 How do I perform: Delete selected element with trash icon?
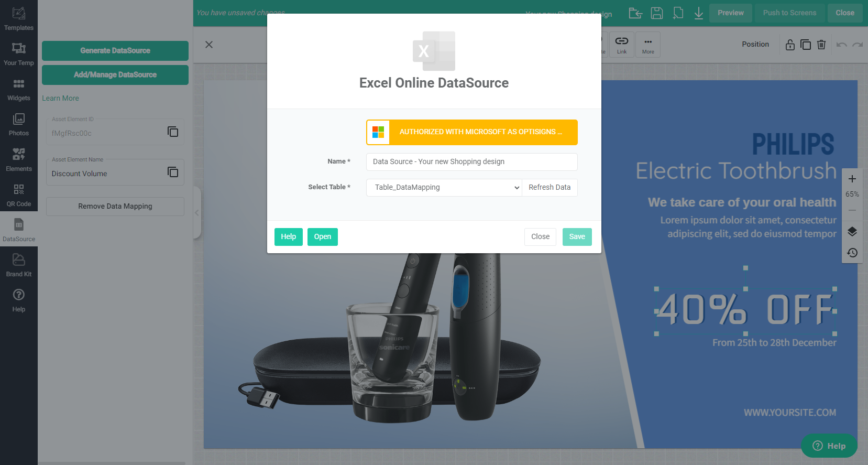click(821, 45)
